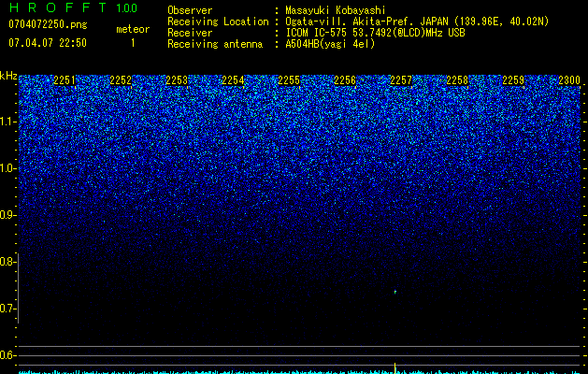Image resolution: width=588 pixels, height=374 pixels.
Task: Click the yellow spike in signal strip
Action: pos(394,368)
